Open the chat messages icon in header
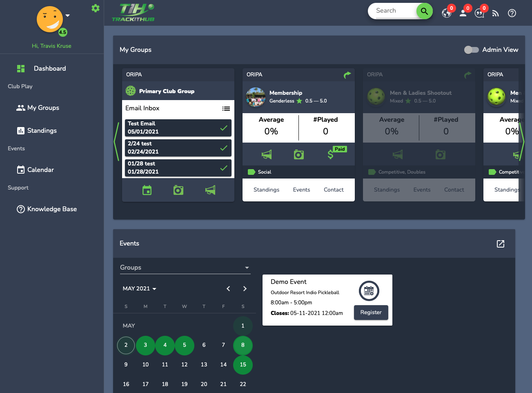Image resolution: width=532 pixels, height=393 pixels. (479, 13)
